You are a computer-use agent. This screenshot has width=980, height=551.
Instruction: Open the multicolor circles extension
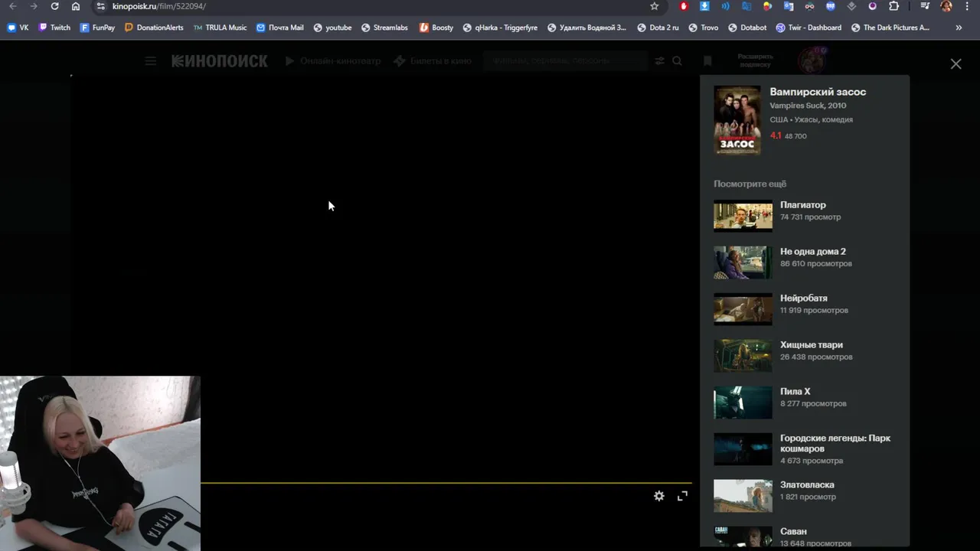point(767,6)
